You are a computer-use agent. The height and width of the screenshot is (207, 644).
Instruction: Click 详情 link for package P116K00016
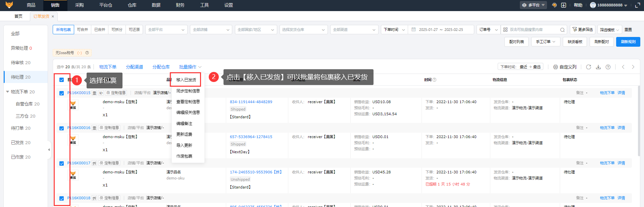coord(621,128)
